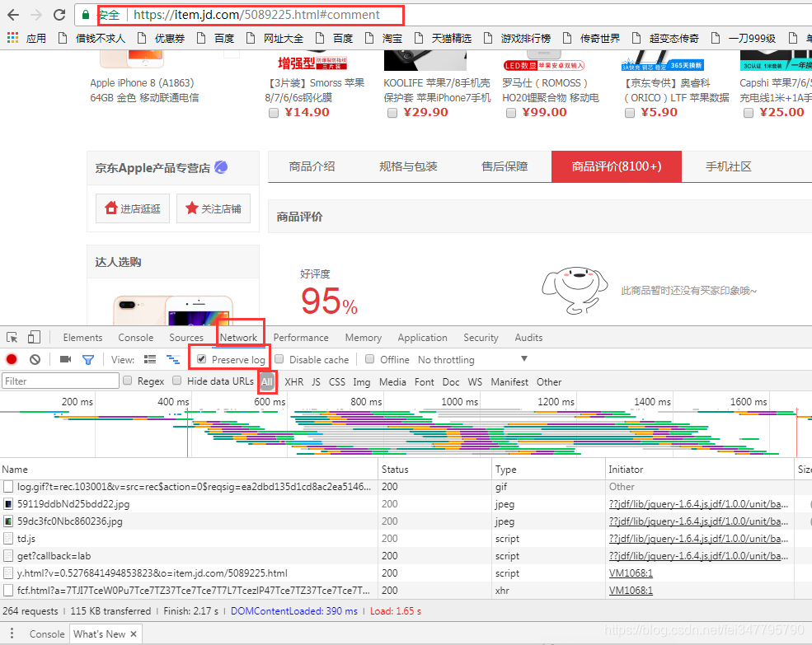Image resolution: width=812 pixels, height=645 pixels.
Task: Filter requests by Img type
Action: 362,381
